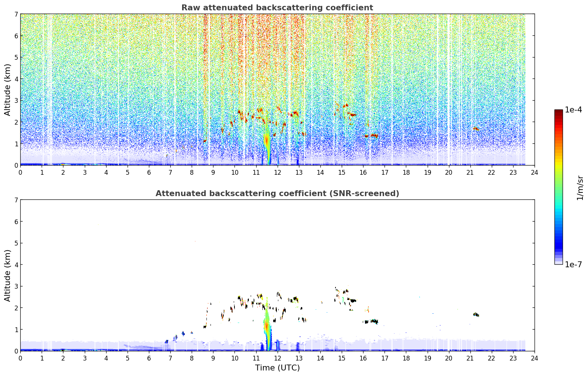Click the dark red top of colorbar
Screen dimensions: 588x376
point(559,113)
